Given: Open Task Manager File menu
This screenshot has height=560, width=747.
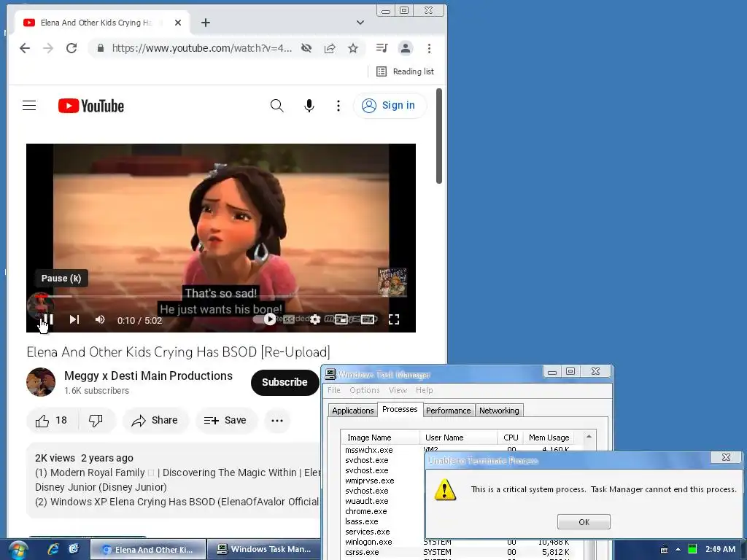Looking at the screenshot, I should point(334,390).
